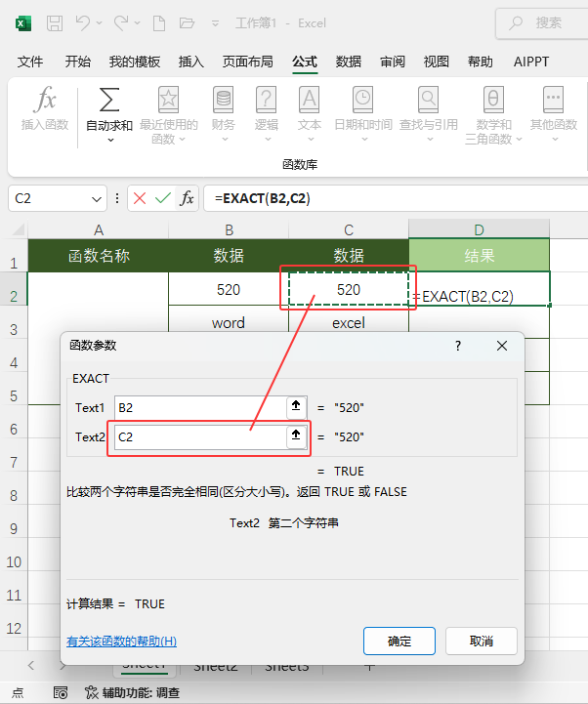Screen dimensions: 588x704
Task: Switch to the 视图 tab
Action: coord(437,62)
